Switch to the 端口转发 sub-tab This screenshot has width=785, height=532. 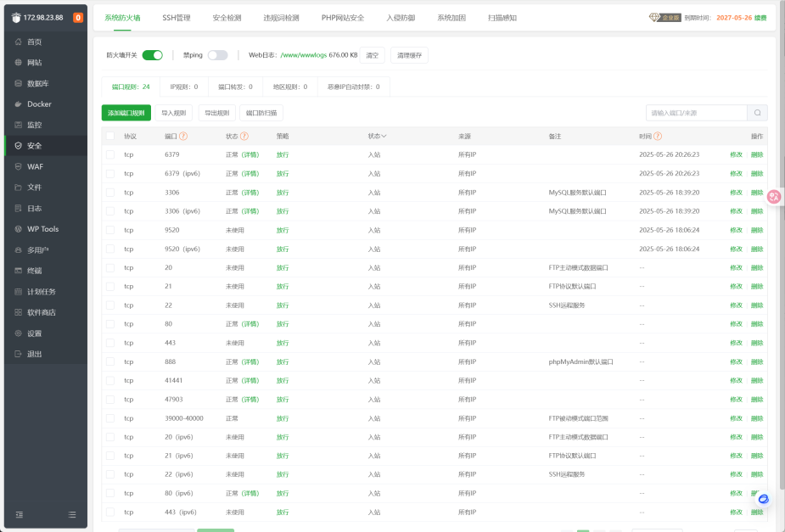point(235,87)
